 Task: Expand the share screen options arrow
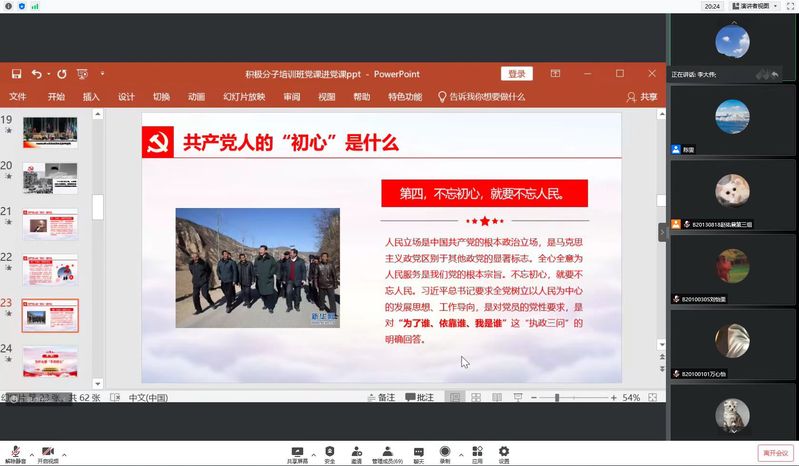click(313, 451)
